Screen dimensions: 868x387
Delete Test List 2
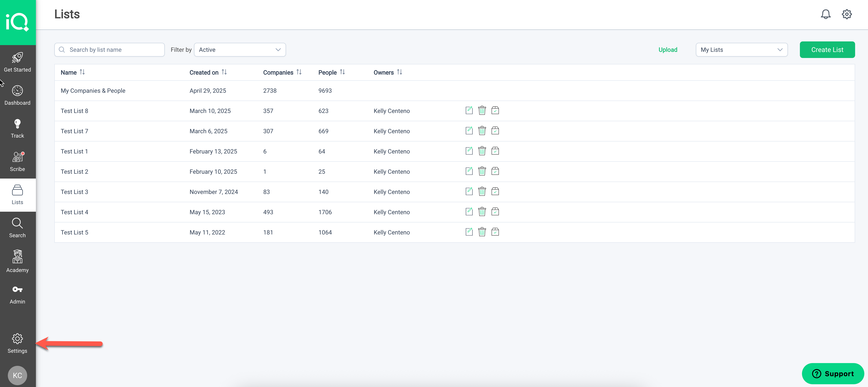click(482, 171)
